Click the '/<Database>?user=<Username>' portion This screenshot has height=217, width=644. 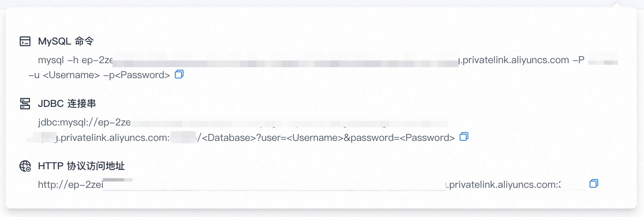(x=269, y=138)
